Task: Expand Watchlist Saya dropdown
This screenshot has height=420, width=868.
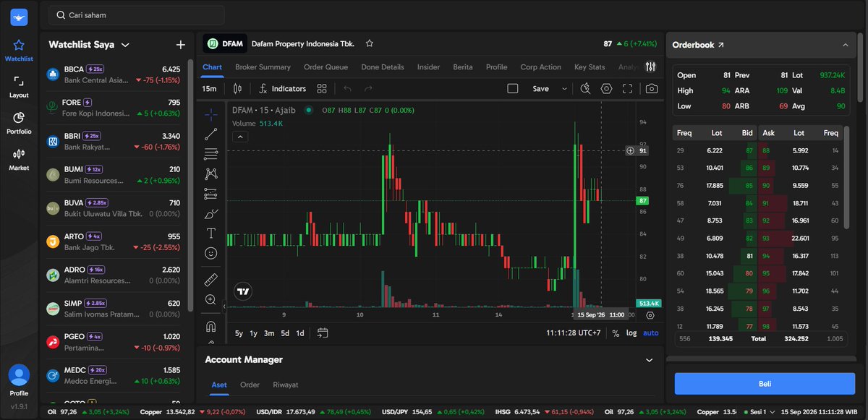Action: tap(125, 45)
